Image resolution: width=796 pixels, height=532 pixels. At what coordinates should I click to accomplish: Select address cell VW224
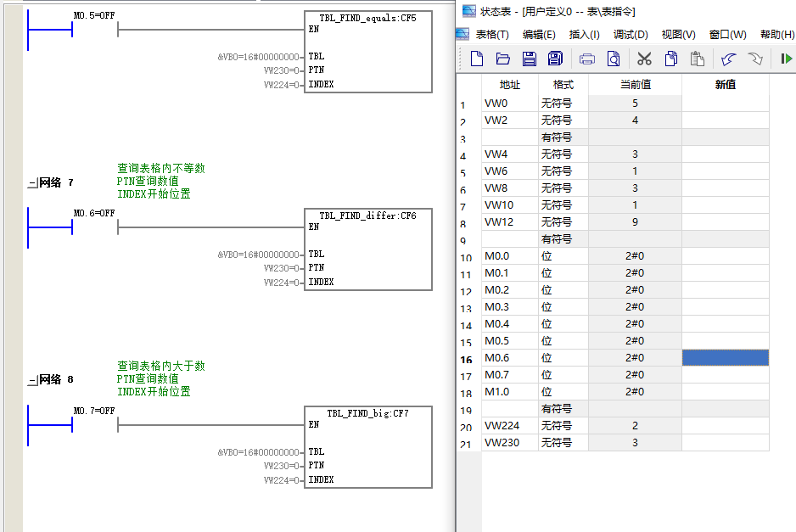coord(510,425)
